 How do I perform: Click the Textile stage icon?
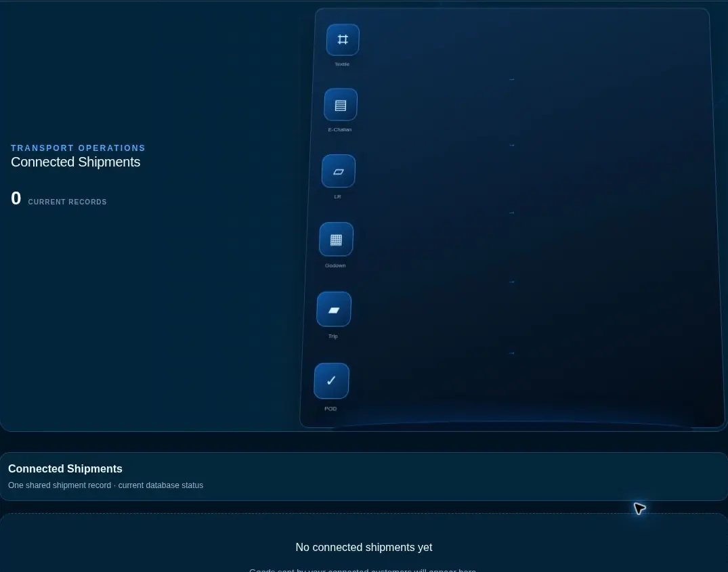(343, 39)
